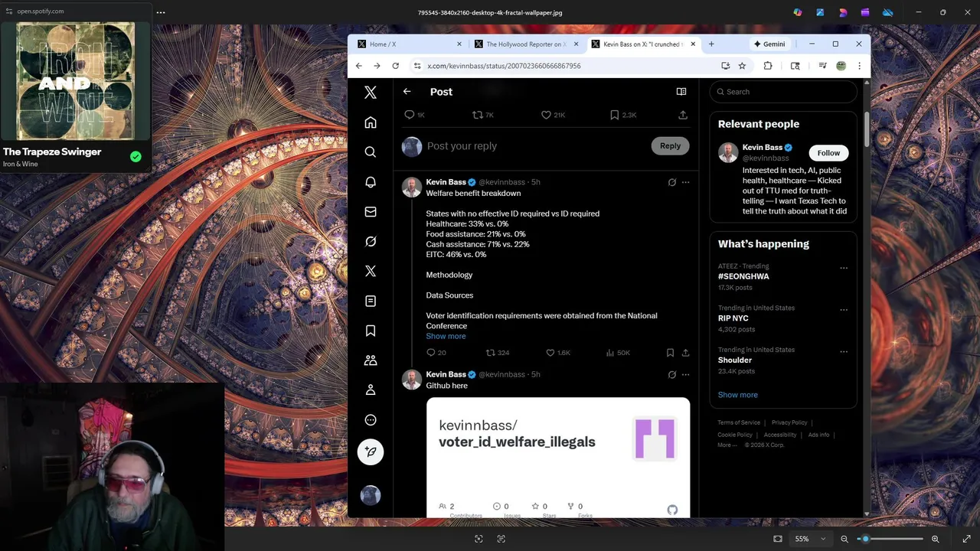Screen dimensions: 980x551
Task: Click the compose post button
Action: click(371, 452)
